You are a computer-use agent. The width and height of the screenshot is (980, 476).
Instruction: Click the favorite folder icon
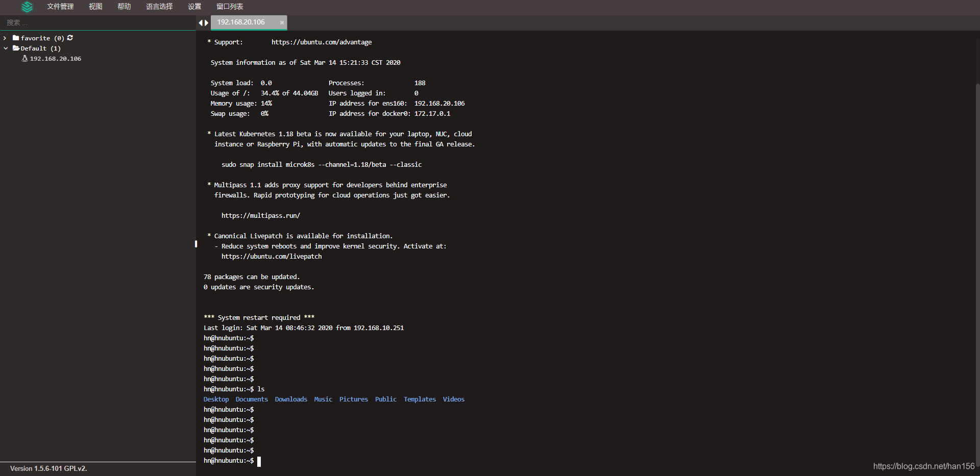coord(16,38)
